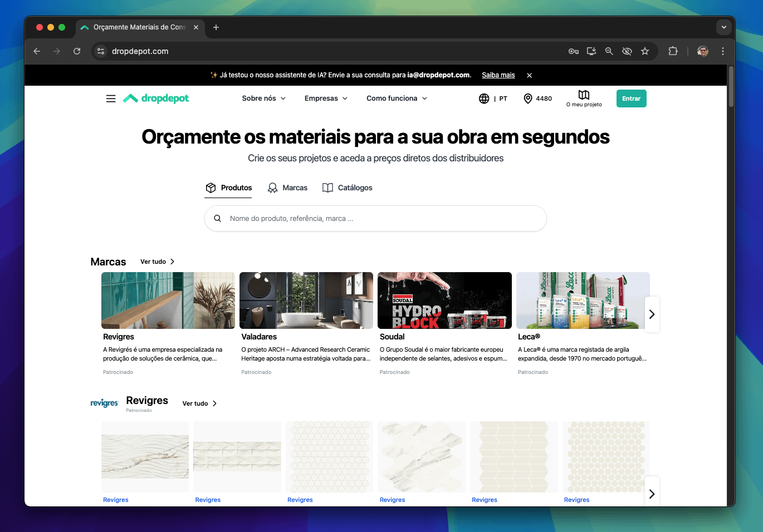Viewport: 763px width, 532px height.
Task: Open the first Revigres marble wave tile
Action: pos(145,457)
